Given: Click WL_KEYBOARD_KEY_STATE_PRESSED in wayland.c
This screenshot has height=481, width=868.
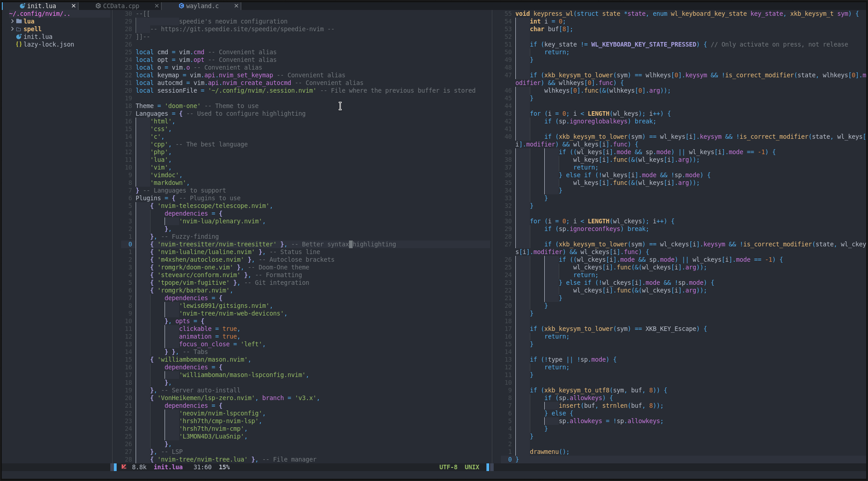Looking at the screenshot, I should pos(644,44).
